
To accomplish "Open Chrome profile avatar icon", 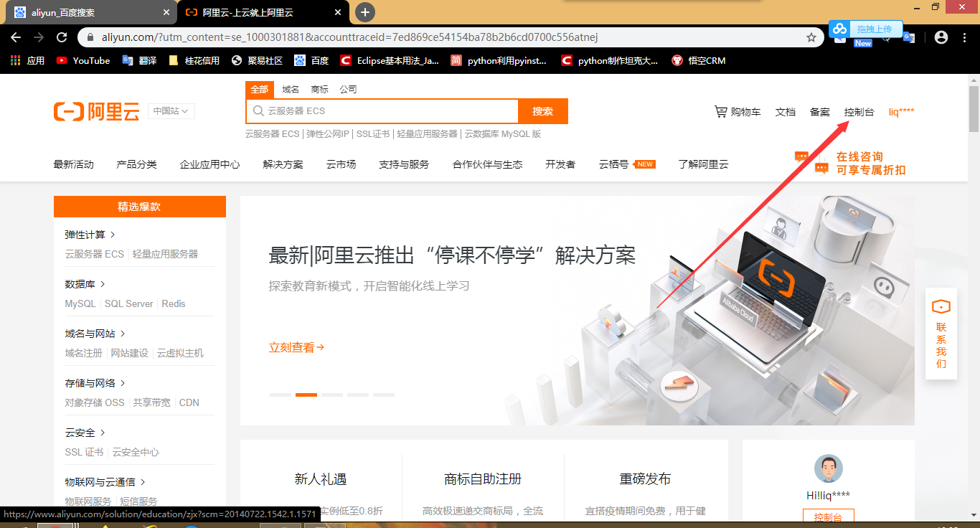I will (x=941, y=37).
